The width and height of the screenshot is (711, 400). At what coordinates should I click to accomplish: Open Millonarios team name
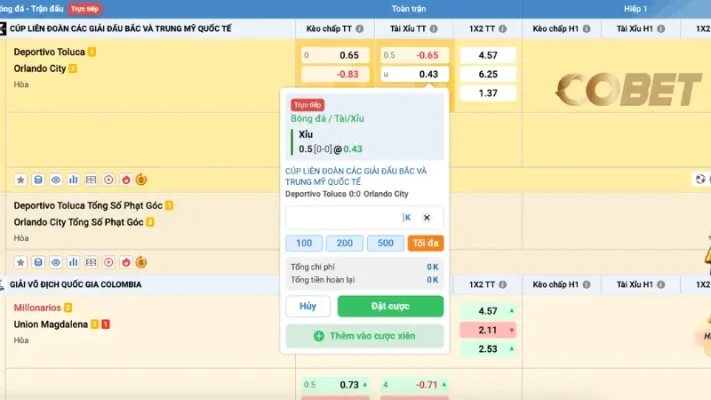pyautogui.click(x=37, y=307)
